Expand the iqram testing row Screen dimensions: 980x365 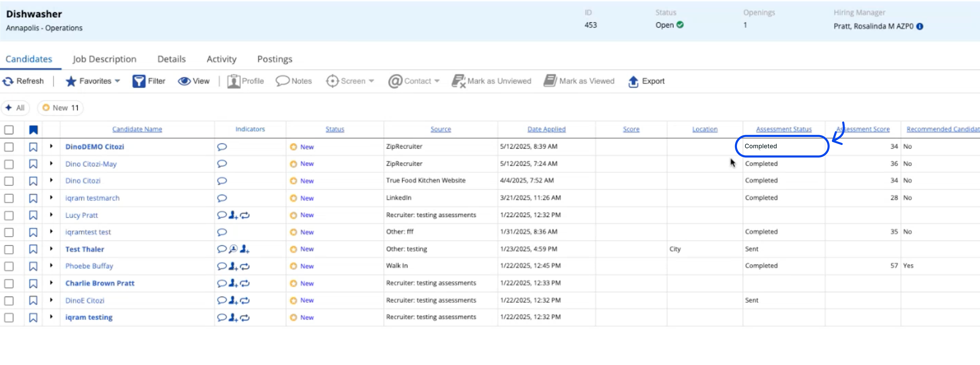(x=51, y=317)
